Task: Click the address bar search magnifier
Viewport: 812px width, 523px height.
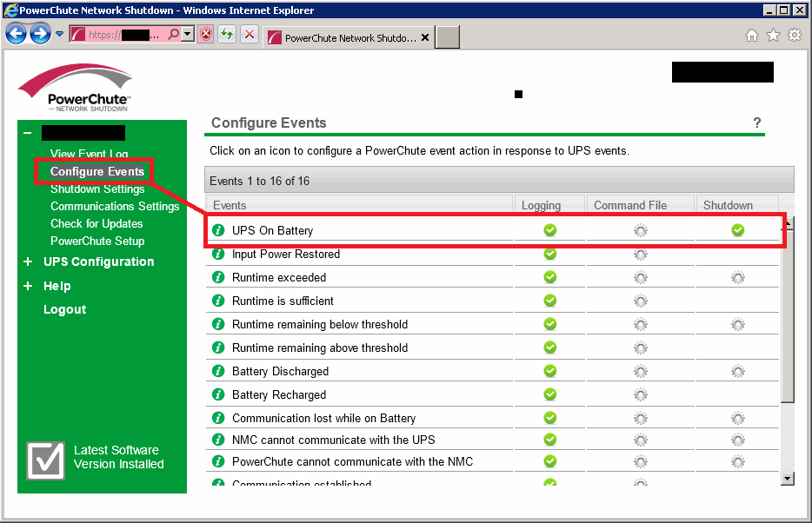Action: pos(174,35)
